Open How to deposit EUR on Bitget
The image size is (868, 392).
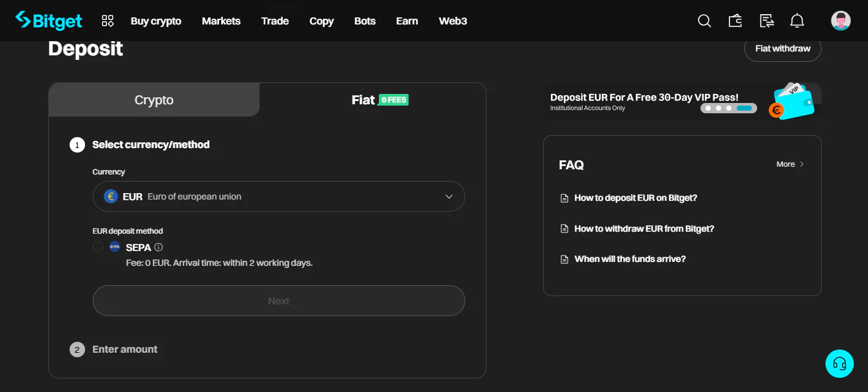click(x=636, y=198)
